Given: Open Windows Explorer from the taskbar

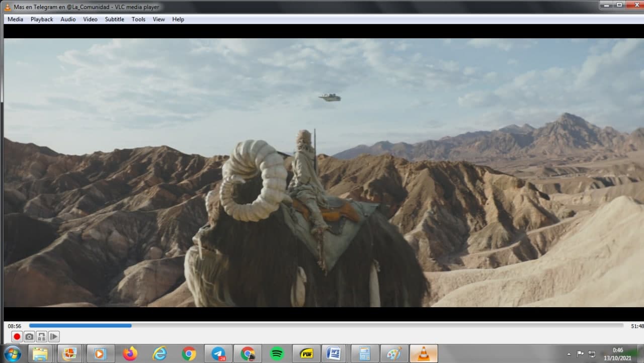Looking at the screenshot, I should coord(40,353).
